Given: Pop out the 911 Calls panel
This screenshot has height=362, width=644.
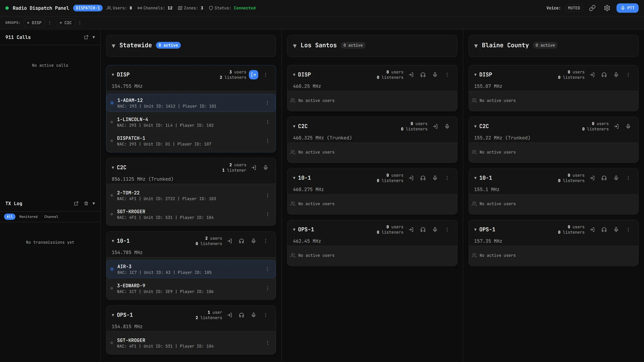Looking at the screenshot, I should 86,37.
